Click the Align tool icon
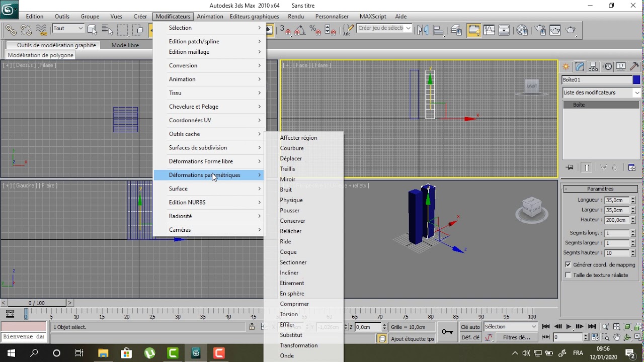Viewport: 644px width, 362px height. (438, 30)
